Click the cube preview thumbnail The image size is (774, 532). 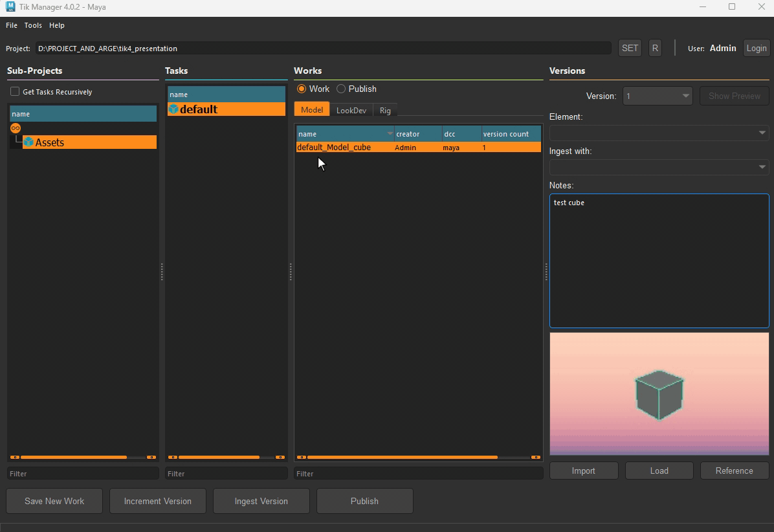659,393
